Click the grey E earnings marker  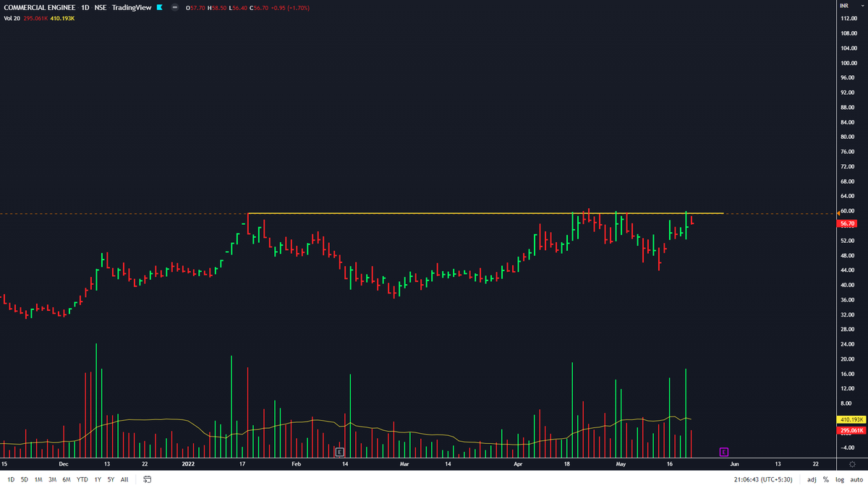point(339,452)
